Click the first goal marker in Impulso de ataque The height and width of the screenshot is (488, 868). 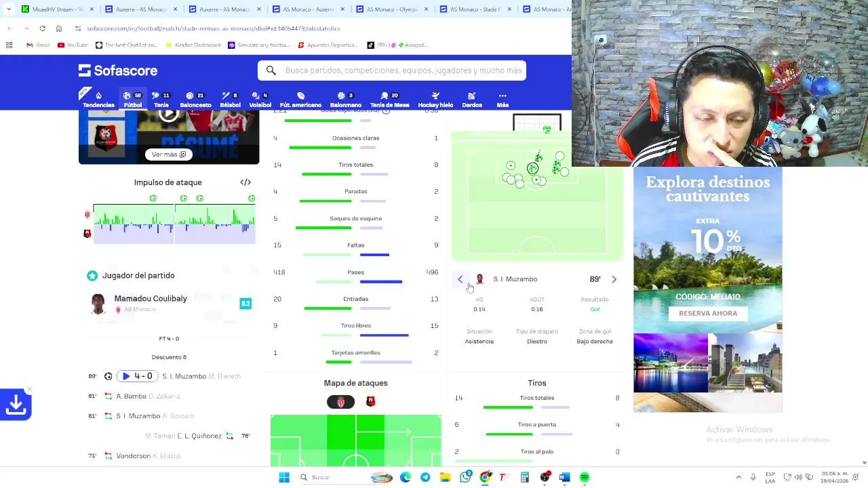coord(153,199)
